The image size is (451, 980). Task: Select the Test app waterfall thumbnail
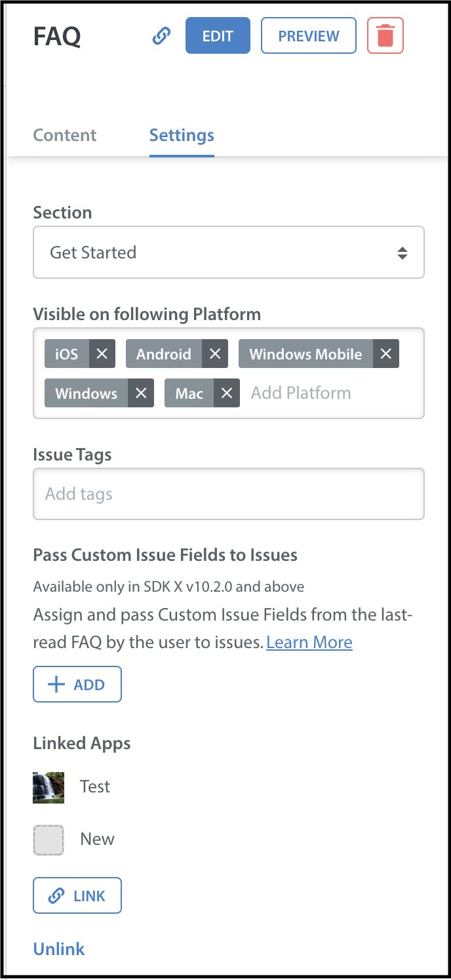49,787
